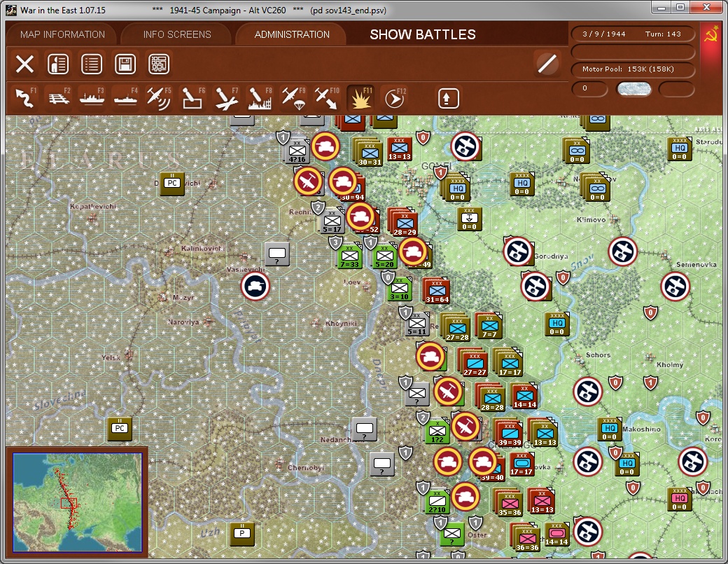This screenshot has width=728, height=564.
Task: Toggle the F11 show battles explosion icon
Action: coord(360,98)
